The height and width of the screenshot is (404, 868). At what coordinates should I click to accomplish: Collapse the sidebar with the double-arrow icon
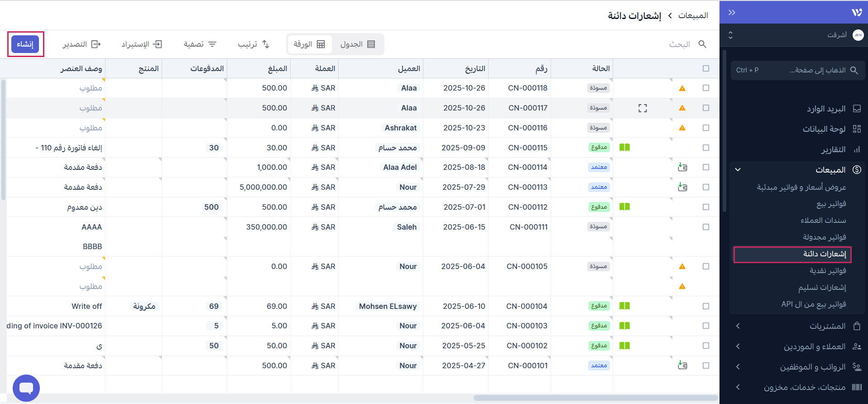(732, 13)
